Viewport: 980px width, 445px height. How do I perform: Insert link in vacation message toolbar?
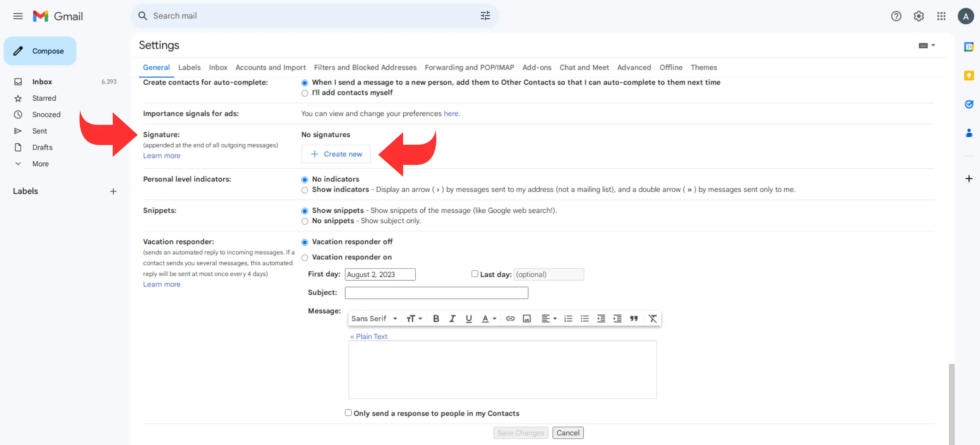tap(510, 318)
